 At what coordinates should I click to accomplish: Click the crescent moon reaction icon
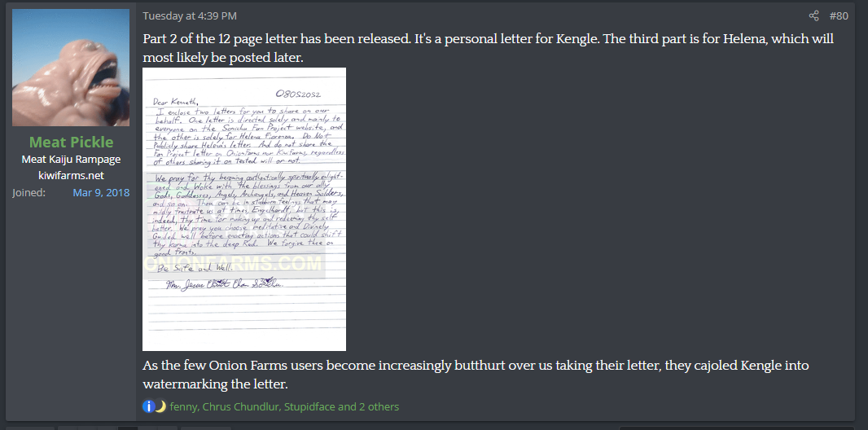[x=160, y=406]
